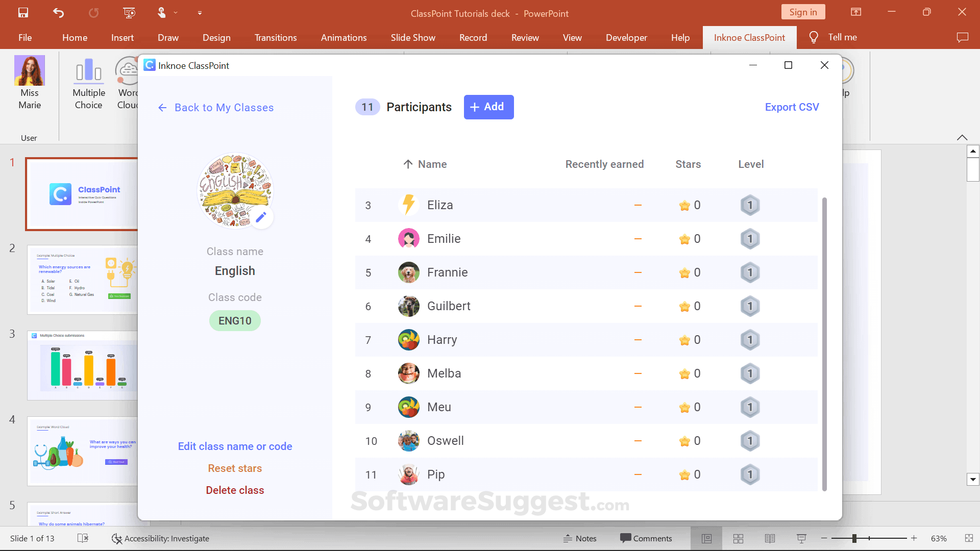The height and width of the screenshot is (551, 980).
Task: Click the Tell me lightbulb icon
Action: 813,37
